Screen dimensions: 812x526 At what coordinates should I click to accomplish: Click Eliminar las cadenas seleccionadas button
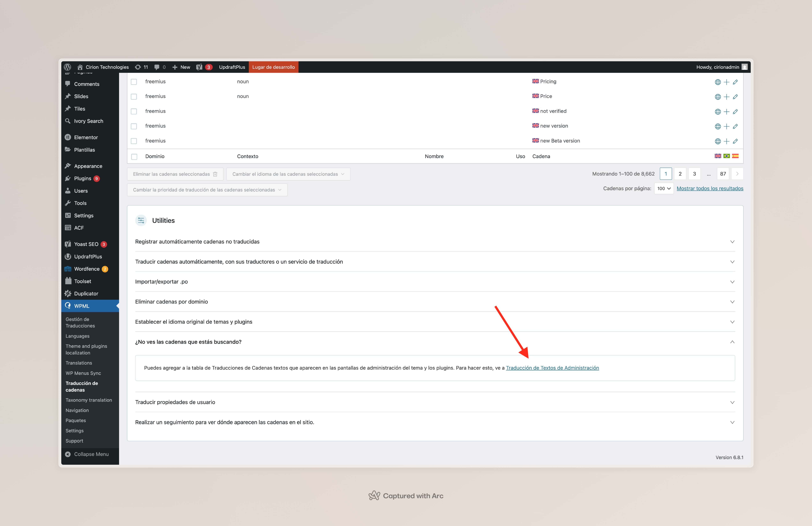pyautogui.click(x=175, y=174)
